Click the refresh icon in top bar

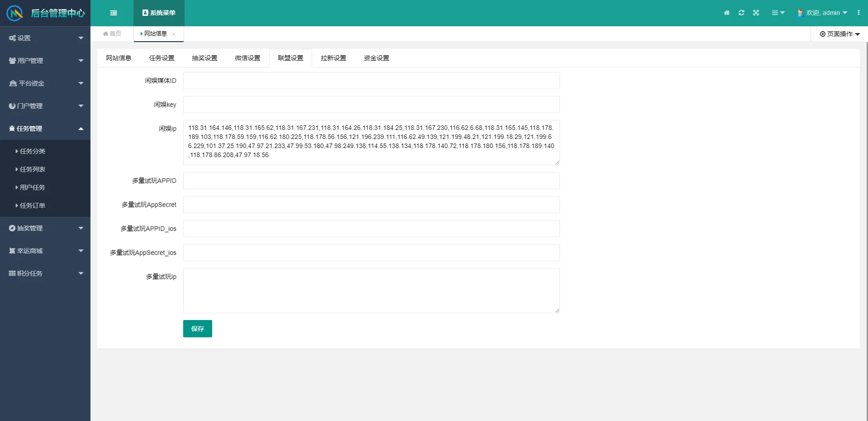(741, 13)
